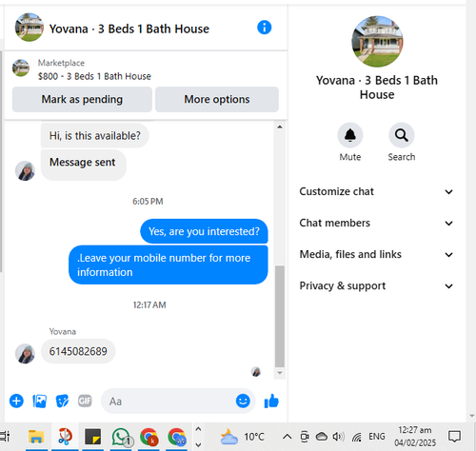This screenshot has width=476, height=451.
Task: Expand the Customize chat section
Action: point(376,191)
